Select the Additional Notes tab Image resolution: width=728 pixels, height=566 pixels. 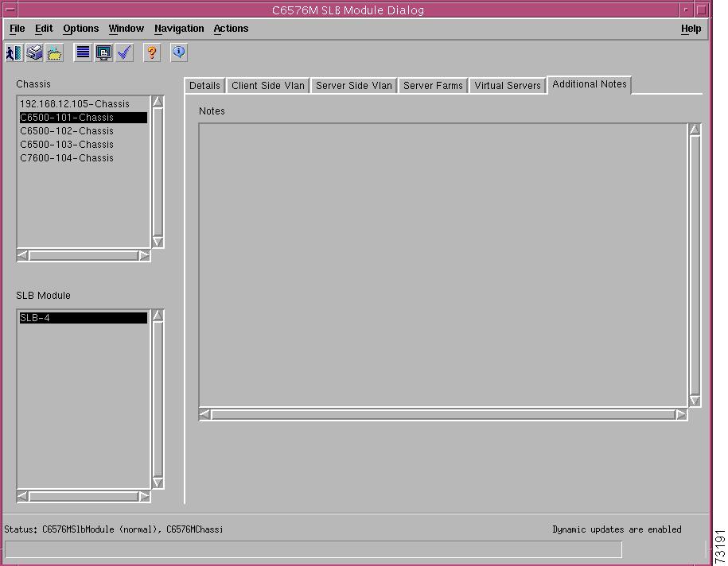pyautogui.click(x=590, y=84)
